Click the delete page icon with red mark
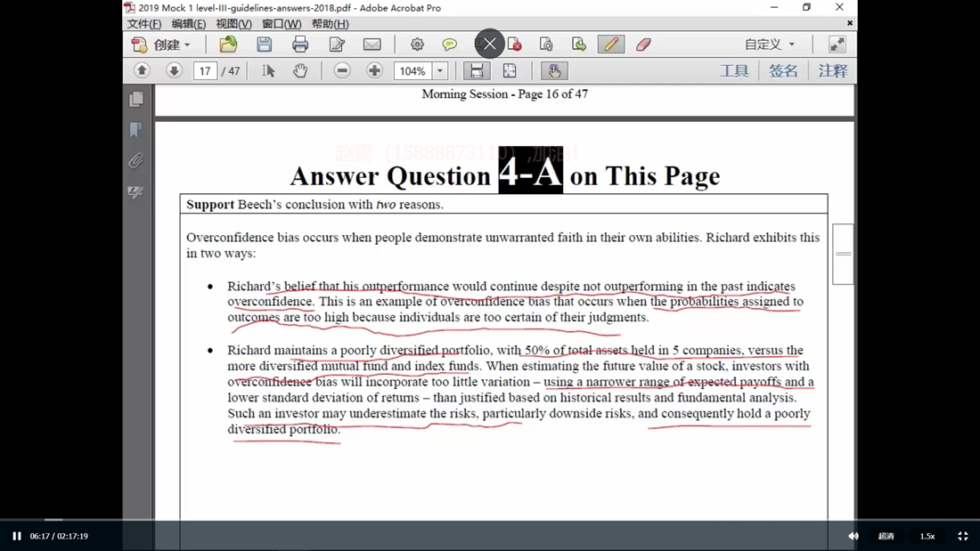The height and width of the screenshot is (551, 980). (x=514, y=45)
